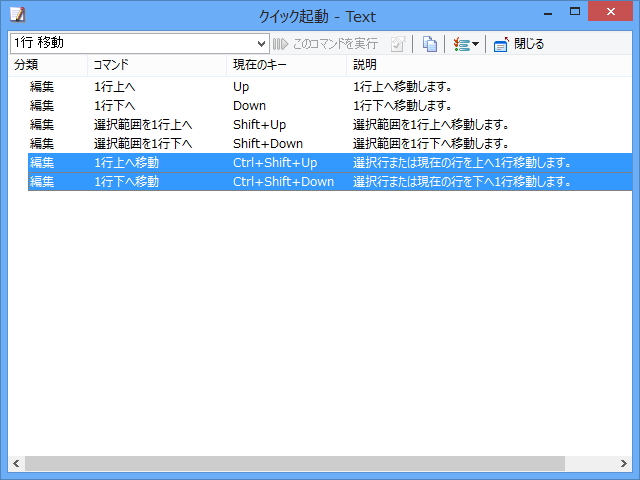Select the 1行上へ command row
Screen dimensions: 640x480
point(330,87)
